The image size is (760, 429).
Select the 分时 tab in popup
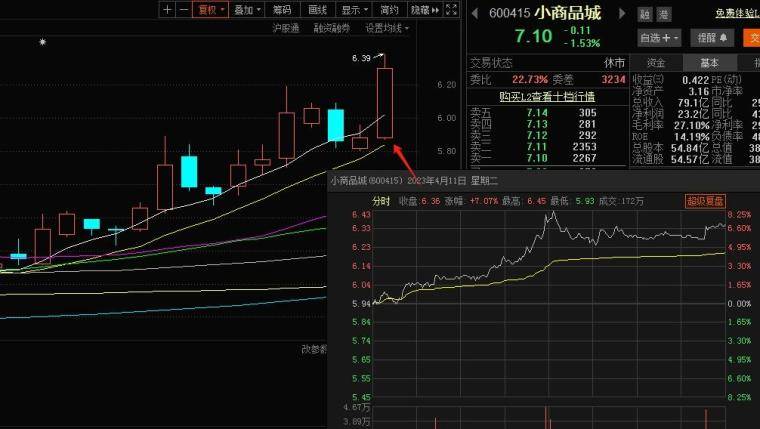pos(381,201)
